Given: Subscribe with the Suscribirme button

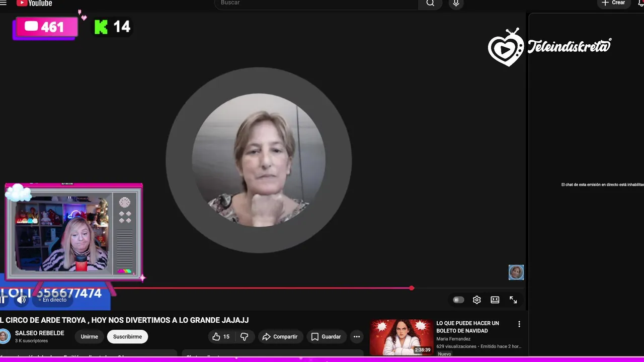Looking at the screenshot, I should [x=127, y=337].
